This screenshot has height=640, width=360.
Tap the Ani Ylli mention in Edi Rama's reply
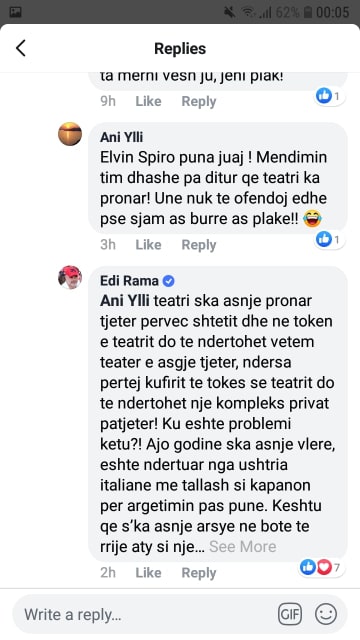coord(125,301)
